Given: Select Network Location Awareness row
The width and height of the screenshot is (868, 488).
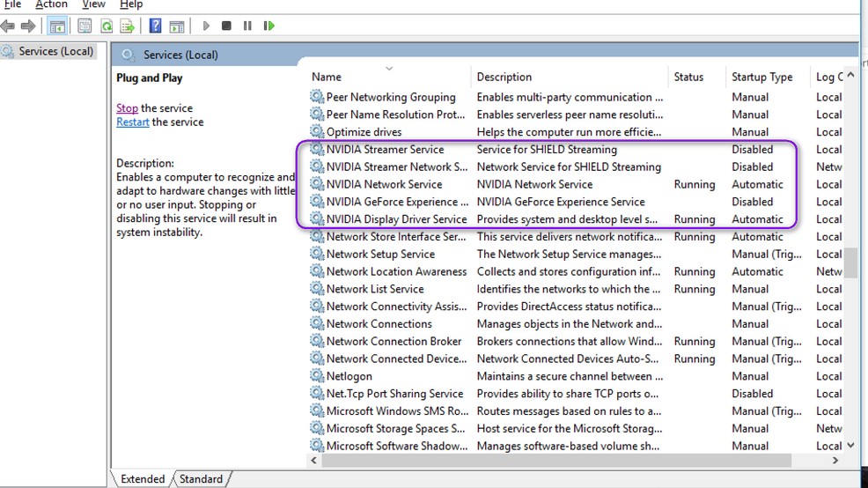Looking at the screenshot, I should pyautogui.click(x=575, y=271).
